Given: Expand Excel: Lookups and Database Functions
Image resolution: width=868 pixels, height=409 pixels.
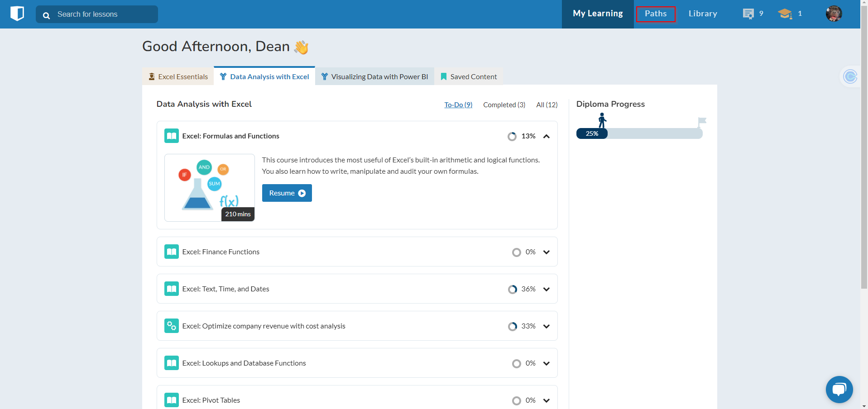Looking at the screenshot, I should click(547, 363).
